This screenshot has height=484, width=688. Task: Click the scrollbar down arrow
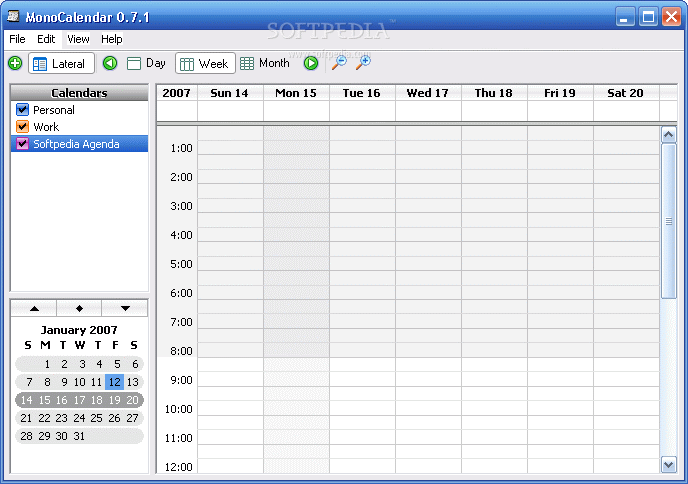[669, 465]
